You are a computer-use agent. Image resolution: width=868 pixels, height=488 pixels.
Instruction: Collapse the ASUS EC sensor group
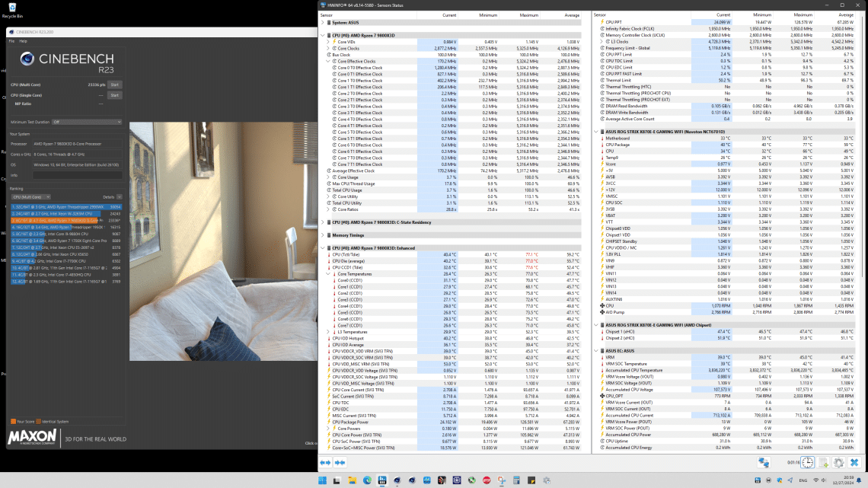coord(596,351)
